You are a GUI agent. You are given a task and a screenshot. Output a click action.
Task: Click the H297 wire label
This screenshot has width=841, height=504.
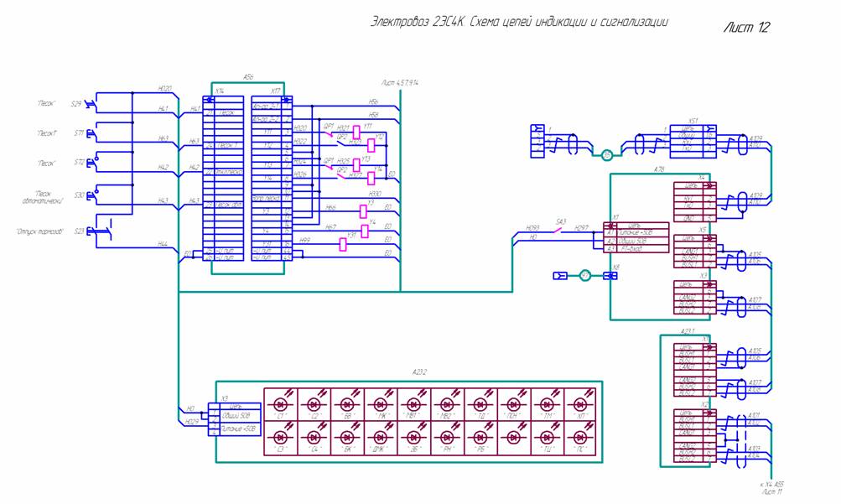click(581, 228)
